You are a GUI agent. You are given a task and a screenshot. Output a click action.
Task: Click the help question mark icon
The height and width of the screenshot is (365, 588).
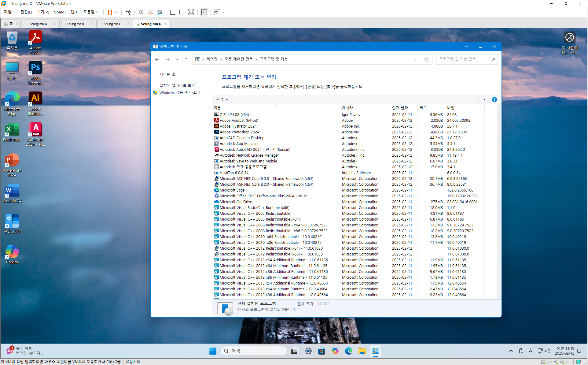(x=494, y=99)
